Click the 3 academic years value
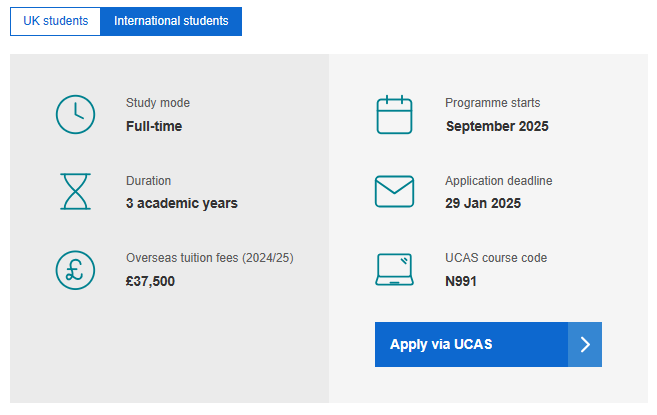This screenshot has height=415, width=657. [181, 203]
